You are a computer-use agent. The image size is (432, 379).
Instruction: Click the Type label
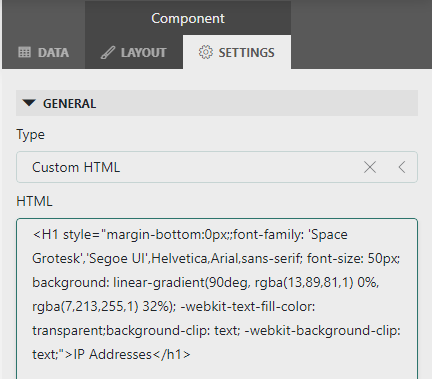(30, 135)
